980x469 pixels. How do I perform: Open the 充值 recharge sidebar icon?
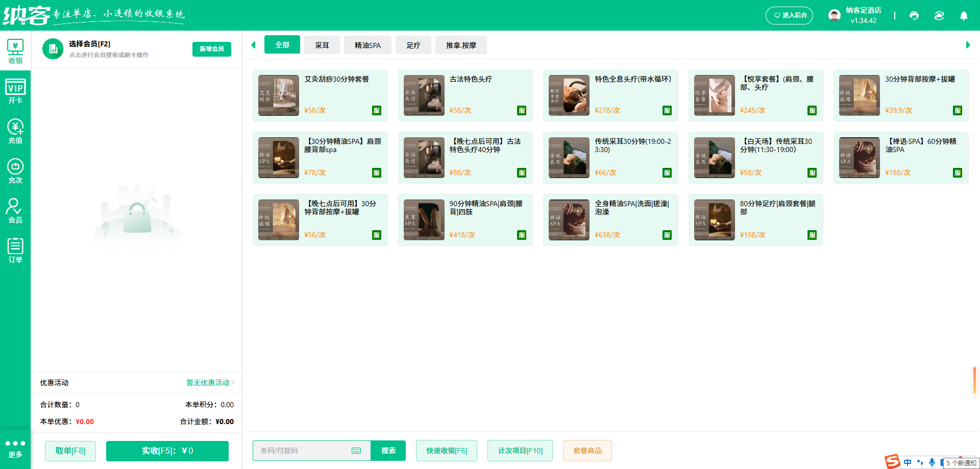pyautogui.click(x=15, y=131)
